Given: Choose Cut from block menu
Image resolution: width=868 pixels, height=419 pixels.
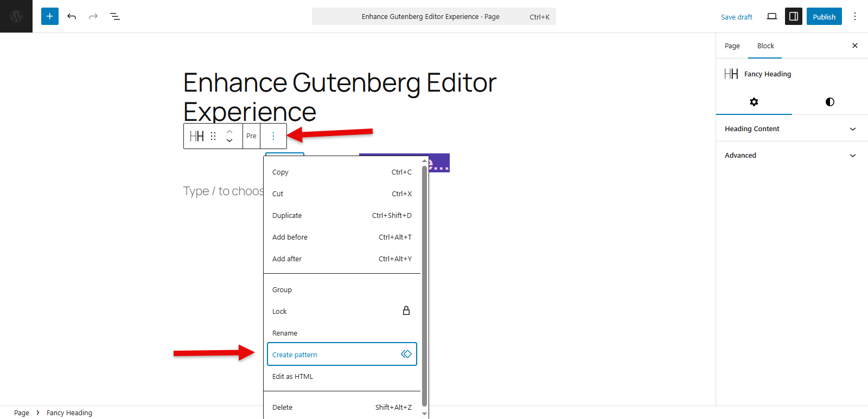Looking at the screenshot, I should tap(342, 194).
